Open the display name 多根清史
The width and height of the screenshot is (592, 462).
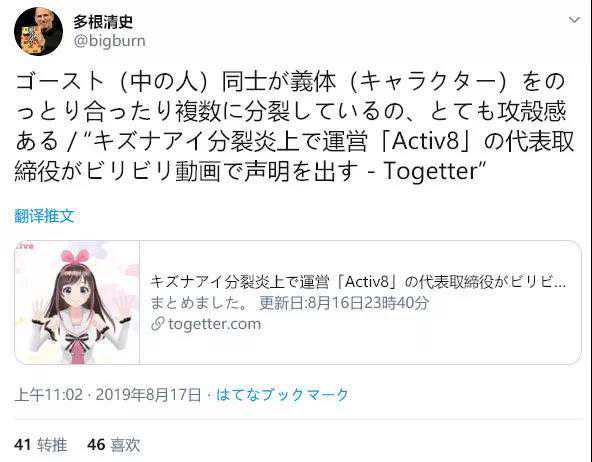(103, 22)
